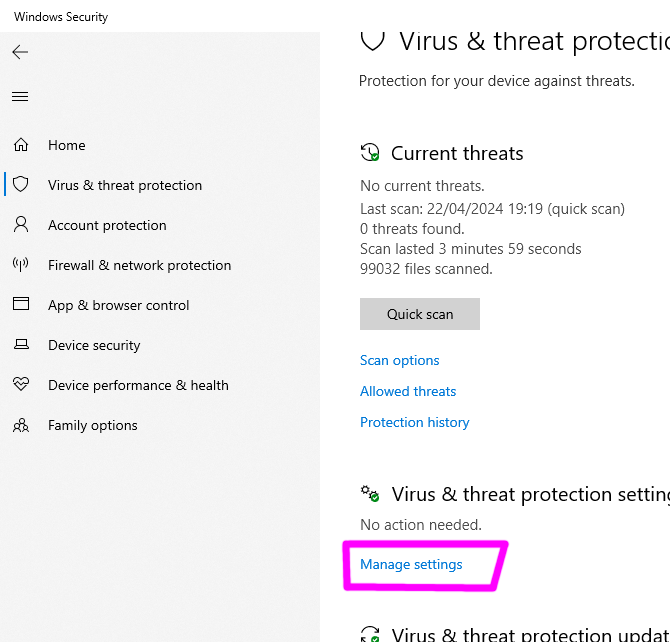The height and width of the screenshot is (642, 670).
Task: Click the Firewall & network antenna icon
Action: 21,265
